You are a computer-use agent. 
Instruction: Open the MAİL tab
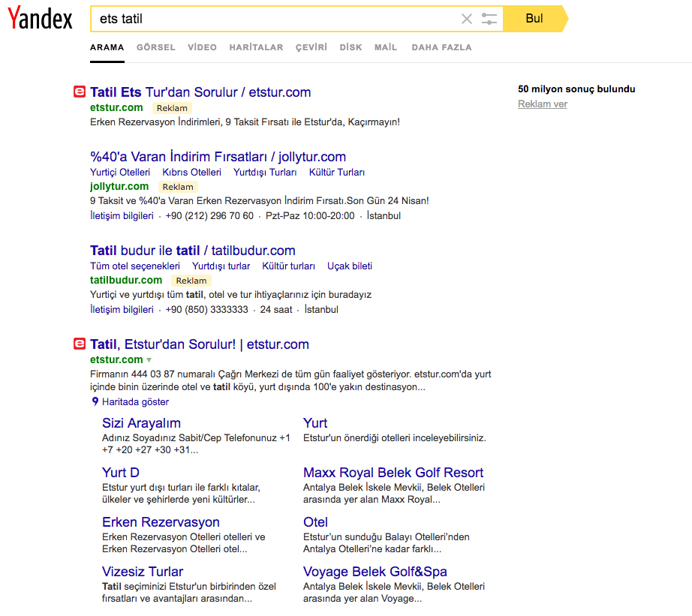[x=386, y=47]
